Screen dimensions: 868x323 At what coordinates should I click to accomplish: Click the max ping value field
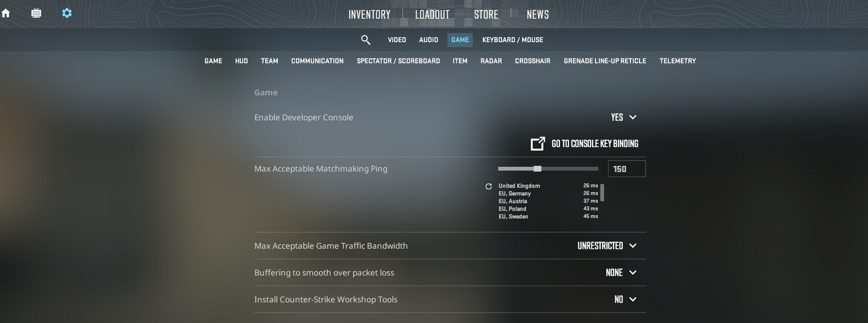point(626,169)
